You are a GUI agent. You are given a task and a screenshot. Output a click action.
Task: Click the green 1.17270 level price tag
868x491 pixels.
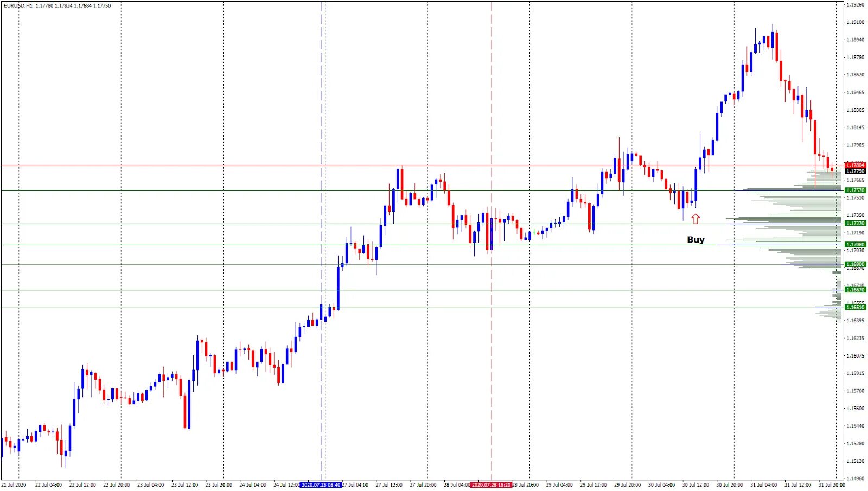coord(856,224)
